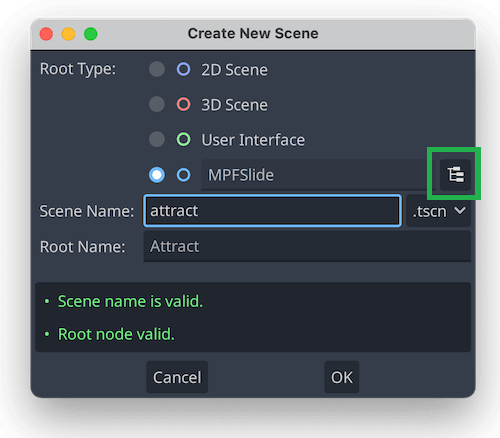Click the blue MPFSlide node icon

tap(183, 175)
